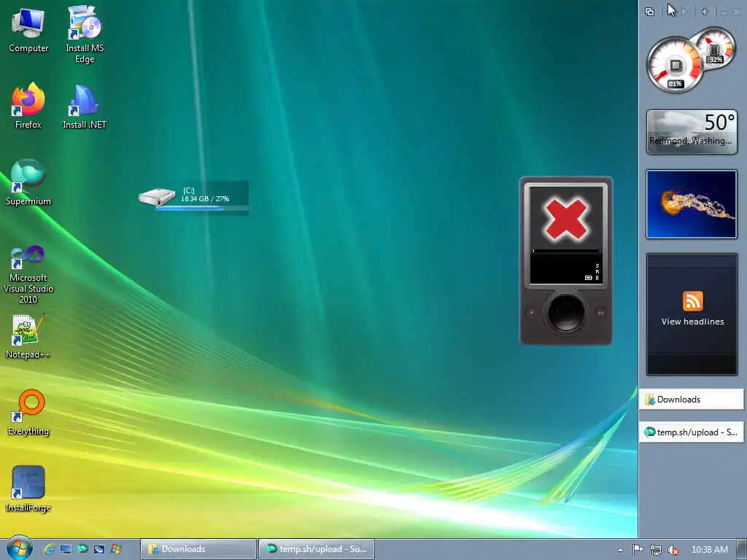
Task: Click the jellyfish slideshow picture
Action: pos(692,204)
